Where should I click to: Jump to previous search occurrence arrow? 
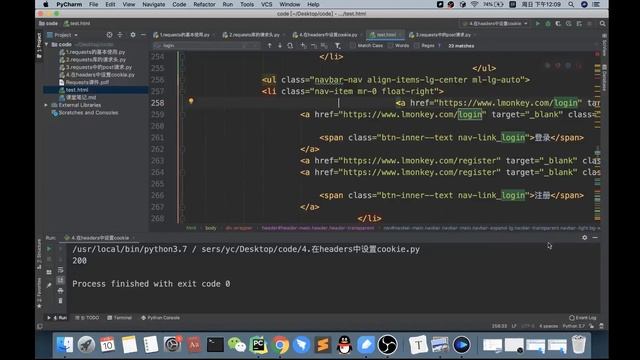tap(269, 46)
